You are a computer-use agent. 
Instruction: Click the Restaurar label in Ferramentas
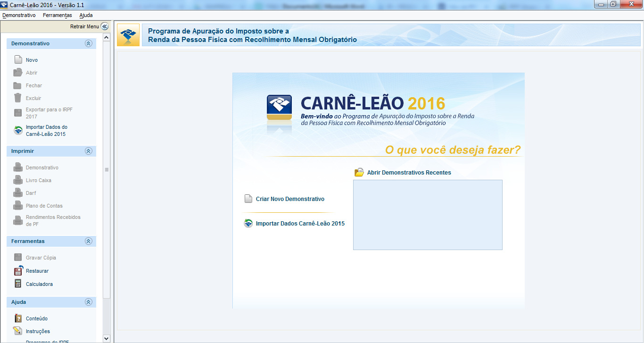[37, 271]
